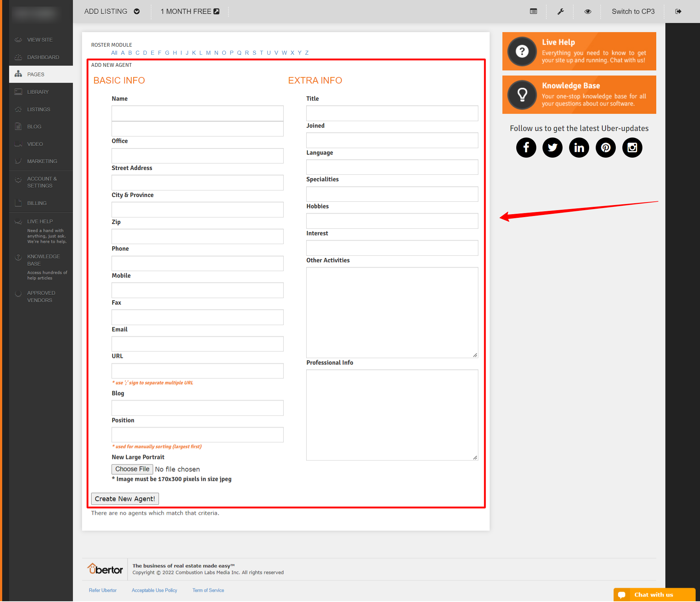Viewport: 700px width, 602px height.
Task: Filter roster by letter S
Action: 254,53
